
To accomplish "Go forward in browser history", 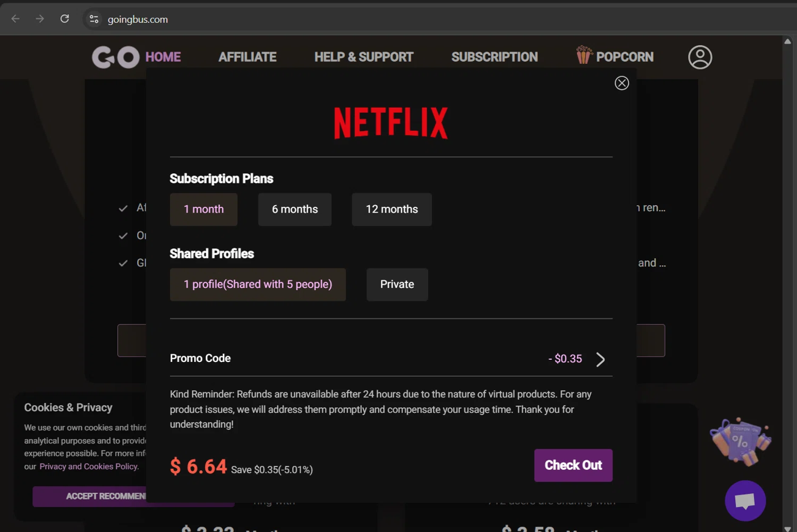I will (40, 19).
